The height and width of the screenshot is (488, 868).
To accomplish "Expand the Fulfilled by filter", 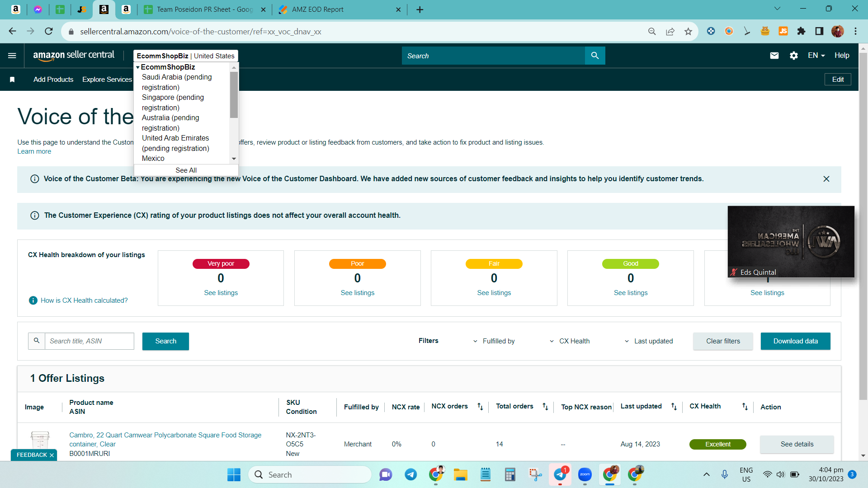I will pyautogui.click(x=494, y=341).
